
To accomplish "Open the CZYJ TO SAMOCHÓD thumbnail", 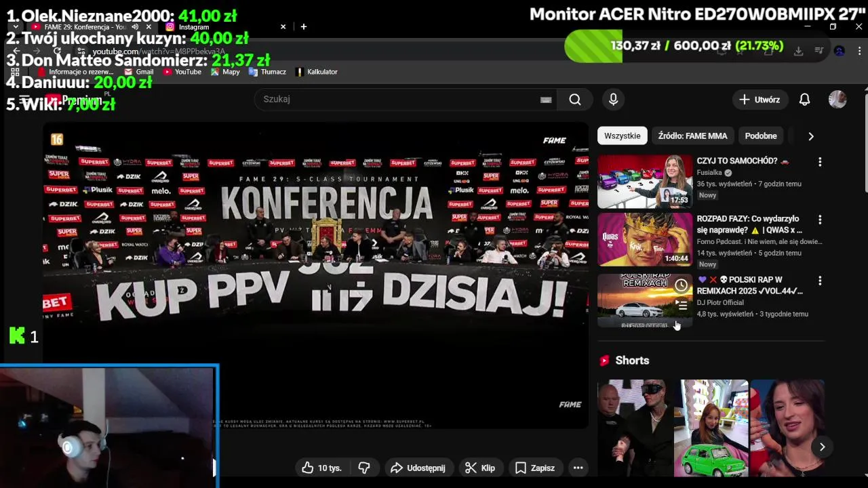I will coord(645,181).
